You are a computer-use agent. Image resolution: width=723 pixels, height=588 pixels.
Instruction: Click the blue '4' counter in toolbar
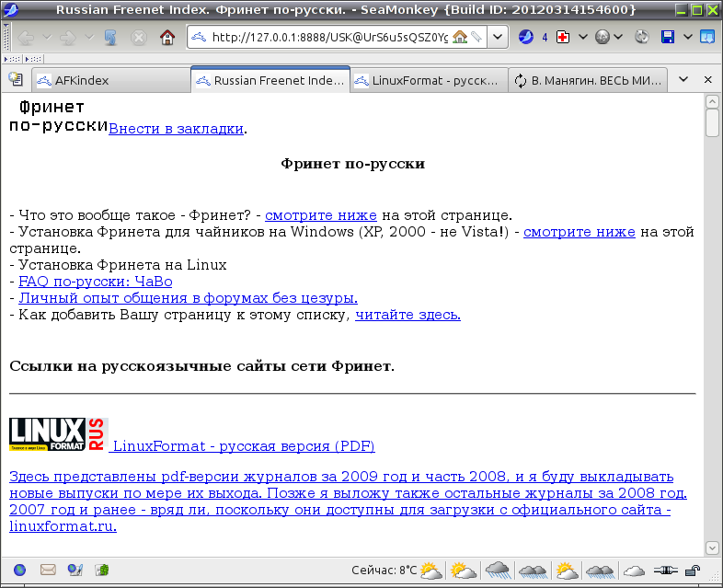coord(545,38)
